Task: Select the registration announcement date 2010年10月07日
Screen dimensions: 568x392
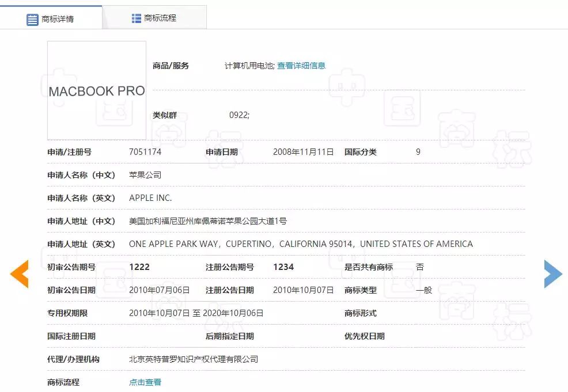Action: (x=303, y=290)
